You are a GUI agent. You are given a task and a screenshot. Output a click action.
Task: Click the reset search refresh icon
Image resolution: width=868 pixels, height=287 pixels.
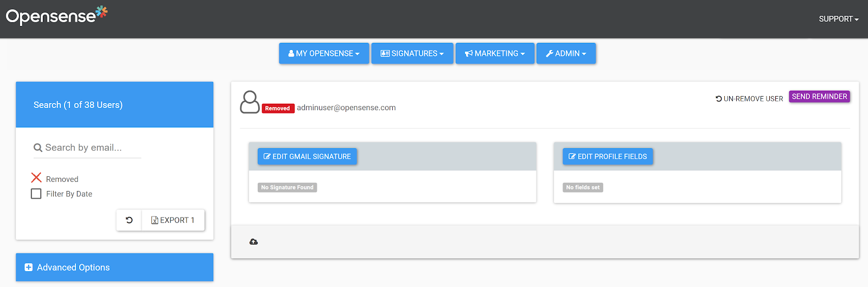[129, 220]
